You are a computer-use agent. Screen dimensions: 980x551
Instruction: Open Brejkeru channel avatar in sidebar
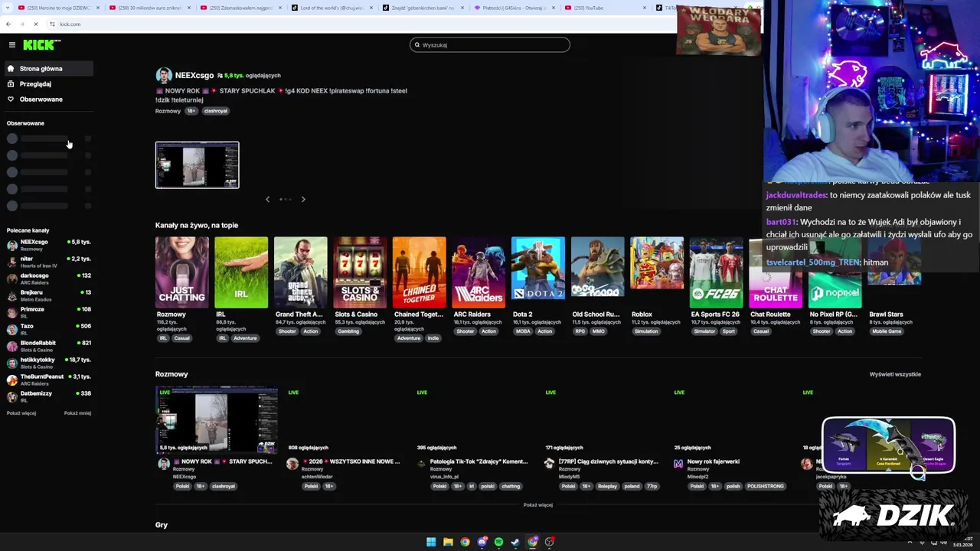coord(12,295)
